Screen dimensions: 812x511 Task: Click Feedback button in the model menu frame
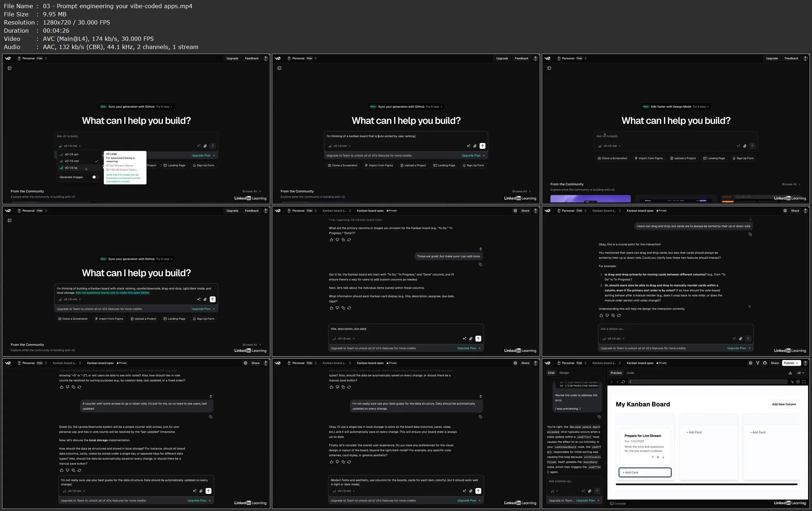coord(252,59)
